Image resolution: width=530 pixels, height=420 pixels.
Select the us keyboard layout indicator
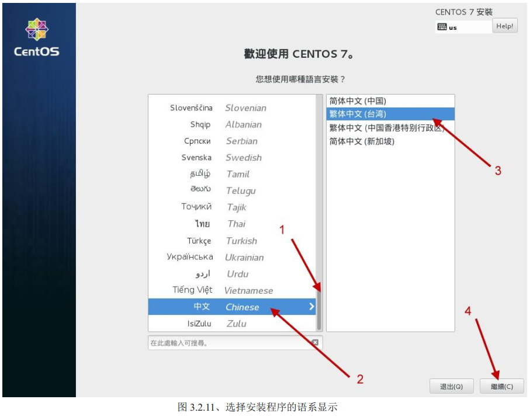coord(463,27)
